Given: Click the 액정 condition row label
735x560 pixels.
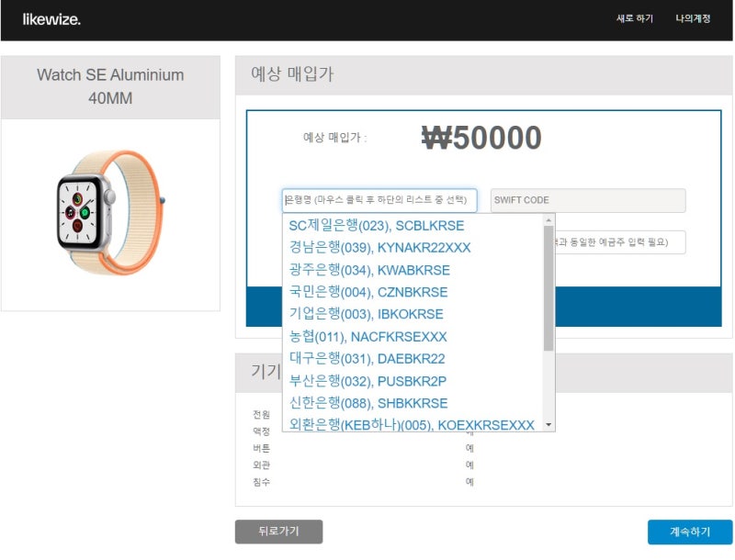Looking at the screenshot, I should pos(262,431).
